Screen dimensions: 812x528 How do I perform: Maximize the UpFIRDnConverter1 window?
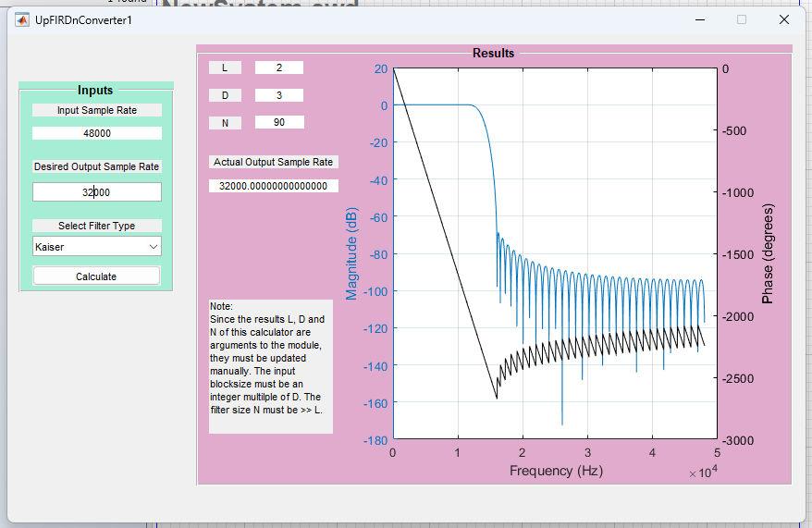741,19
